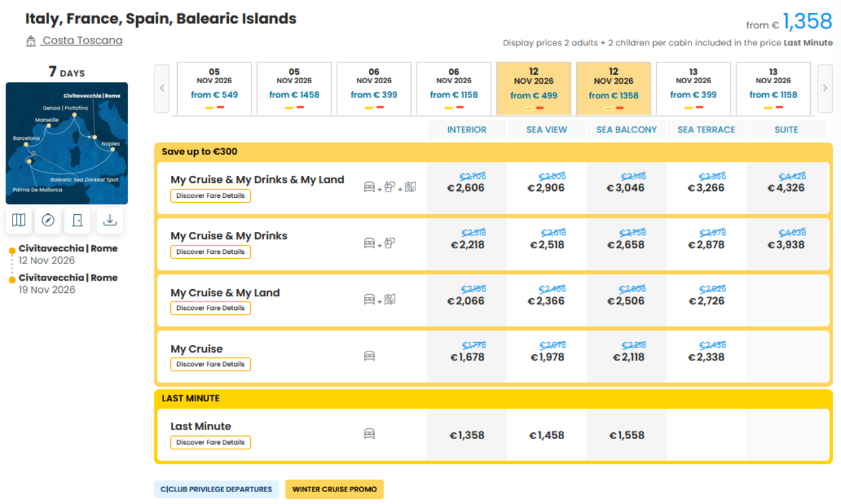Click the ship icon next to Costa Toscana
The height and width of the screenshot is (504, 841).
[31, 42]
